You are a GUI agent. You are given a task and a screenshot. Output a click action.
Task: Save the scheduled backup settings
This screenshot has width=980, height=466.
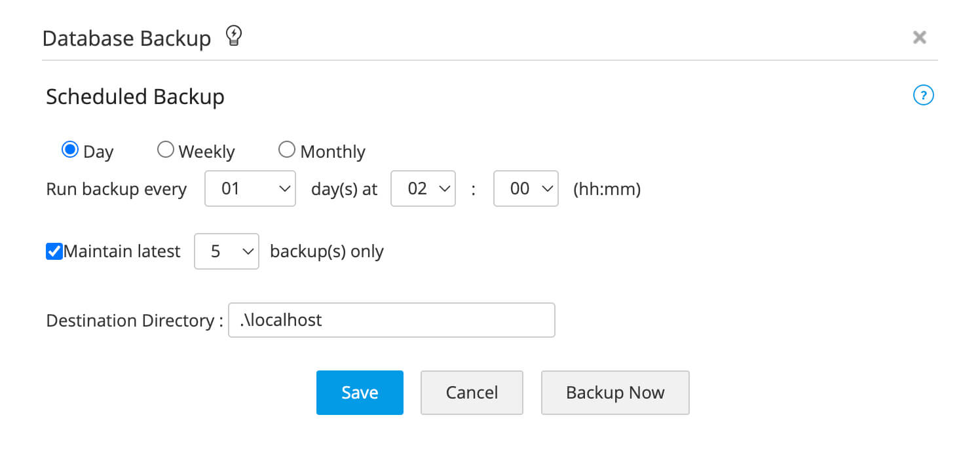[360, 393]
